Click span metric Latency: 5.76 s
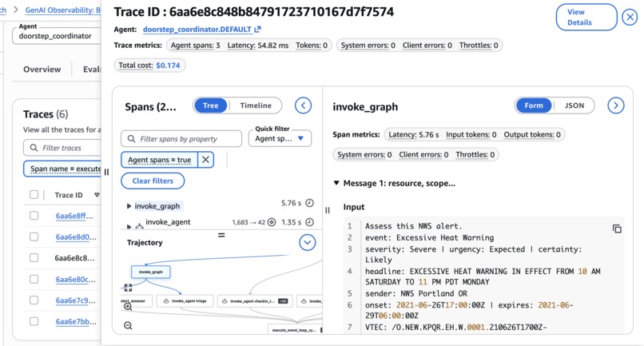The height and width of the screenshot is (346, 644). point(414,134)
